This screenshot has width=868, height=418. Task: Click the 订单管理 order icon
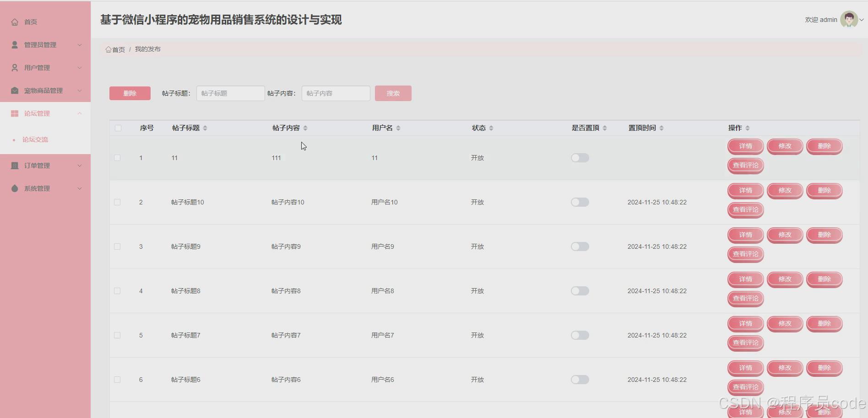[x=14, y=165]
